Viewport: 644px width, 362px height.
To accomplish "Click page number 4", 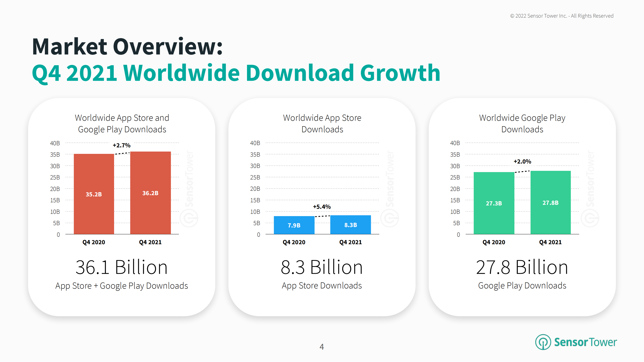I will pyautogui.click(x=322, y=346).
